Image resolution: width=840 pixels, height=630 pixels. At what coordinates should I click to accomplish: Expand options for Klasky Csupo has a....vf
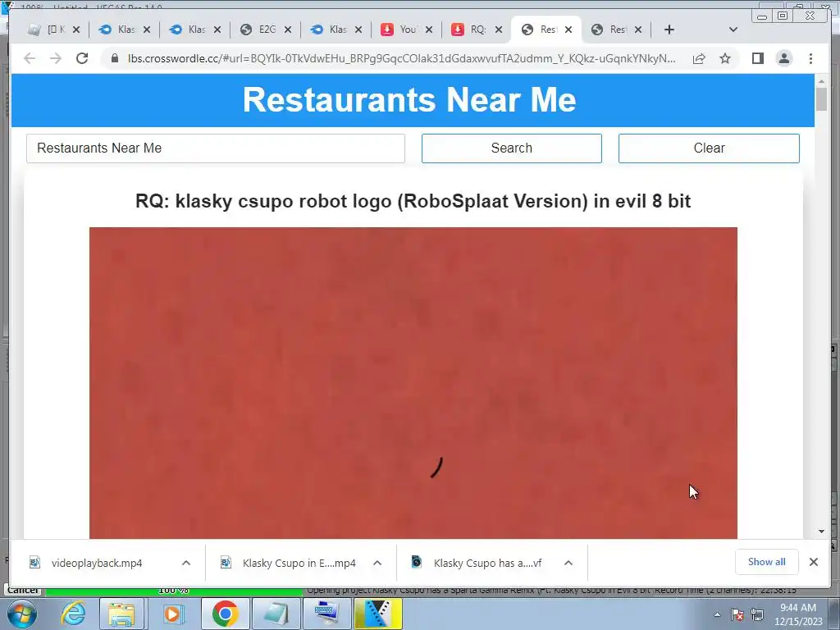568,563
